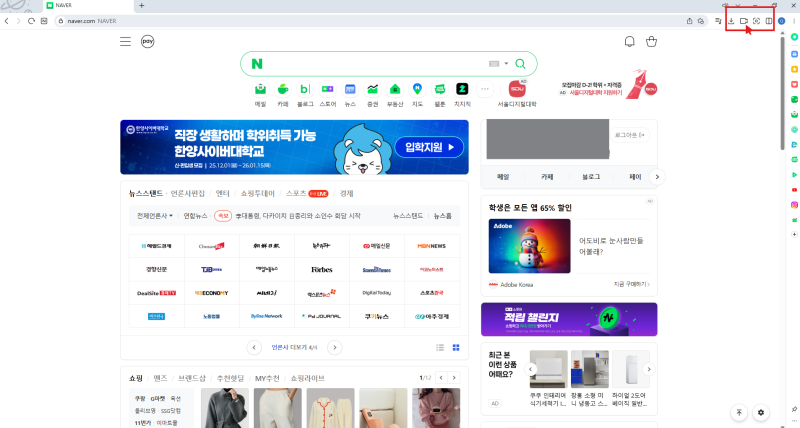Open the Forbes publisher logo
800x428 pixels.
(x=322, y=269)
